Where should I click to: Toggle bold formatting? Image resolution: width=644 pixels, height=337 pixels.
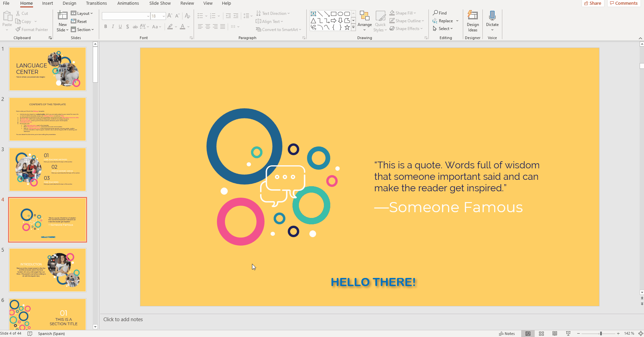pos(106,27)
